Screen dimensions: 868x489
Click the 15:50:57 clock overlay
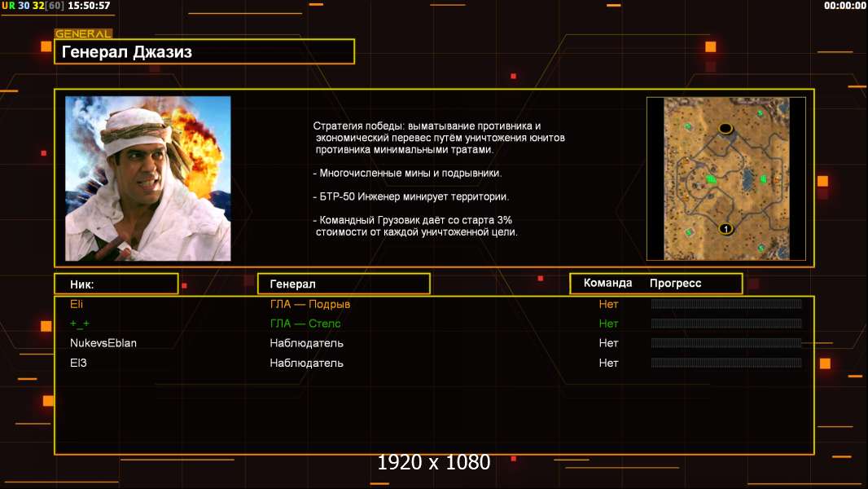coord(89,6)
